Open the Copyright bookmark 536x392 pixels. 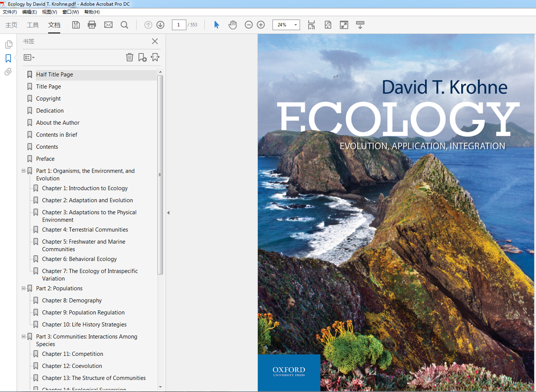[49, 99]
